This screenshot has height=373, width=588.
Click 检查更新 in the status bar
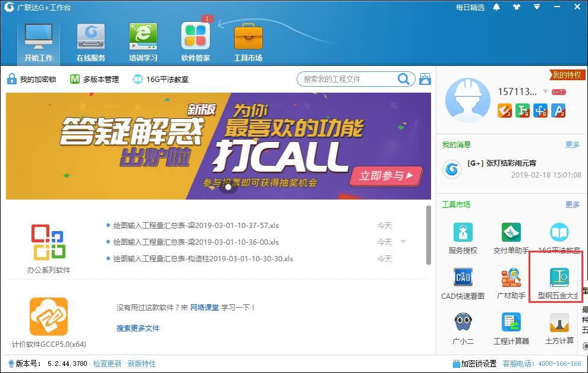coord(107,363)
